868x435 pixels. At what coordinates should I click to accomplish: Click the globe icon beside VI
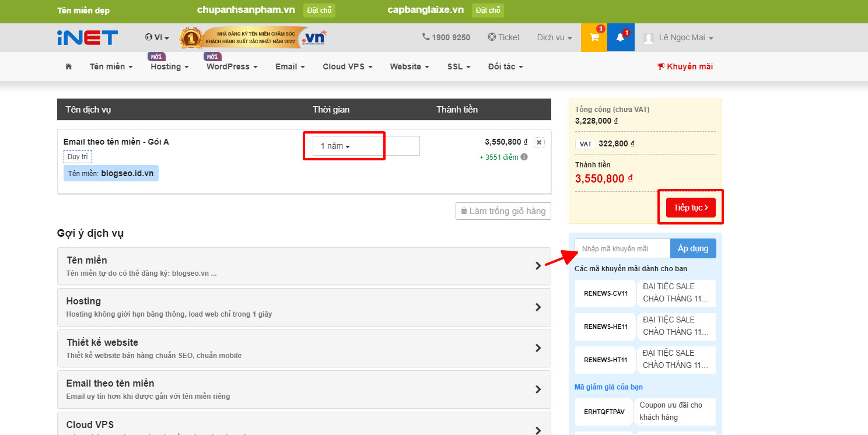click(148, 37)
